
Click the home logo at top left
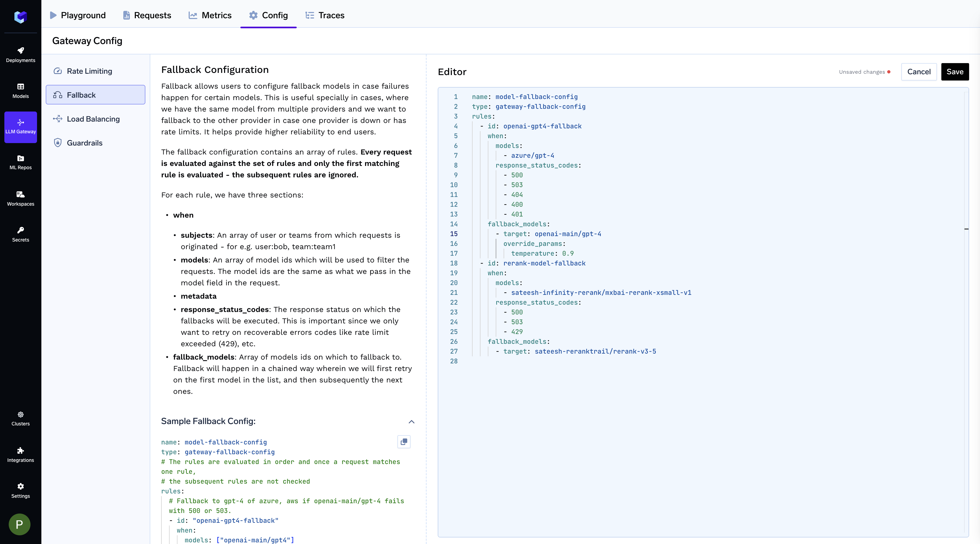[20, 17]
